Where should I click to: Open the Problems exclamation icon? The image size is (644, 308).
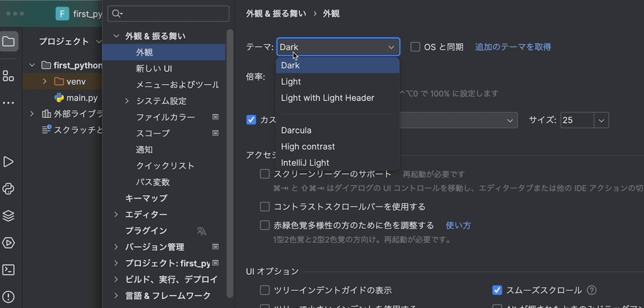[x=8, y=297]
